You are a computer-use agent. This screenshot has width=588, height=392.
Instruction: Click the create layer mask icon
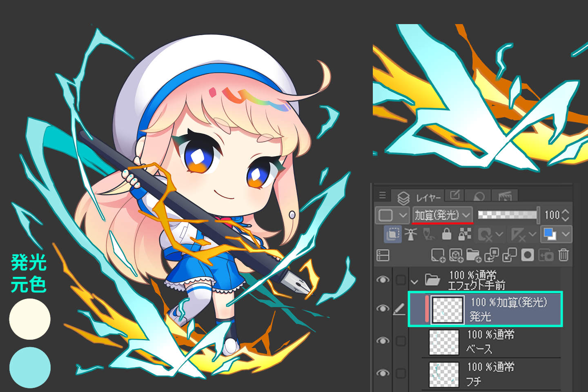tap(528, 255)
